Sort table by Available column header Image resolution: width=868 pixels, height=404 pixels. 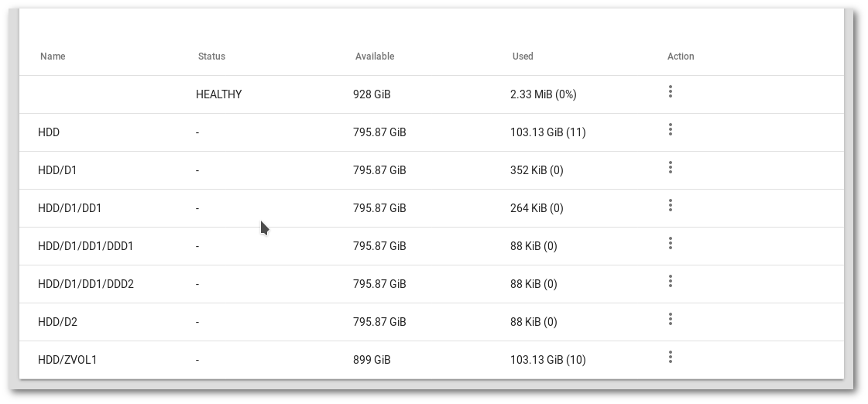(x=375, y=56)
